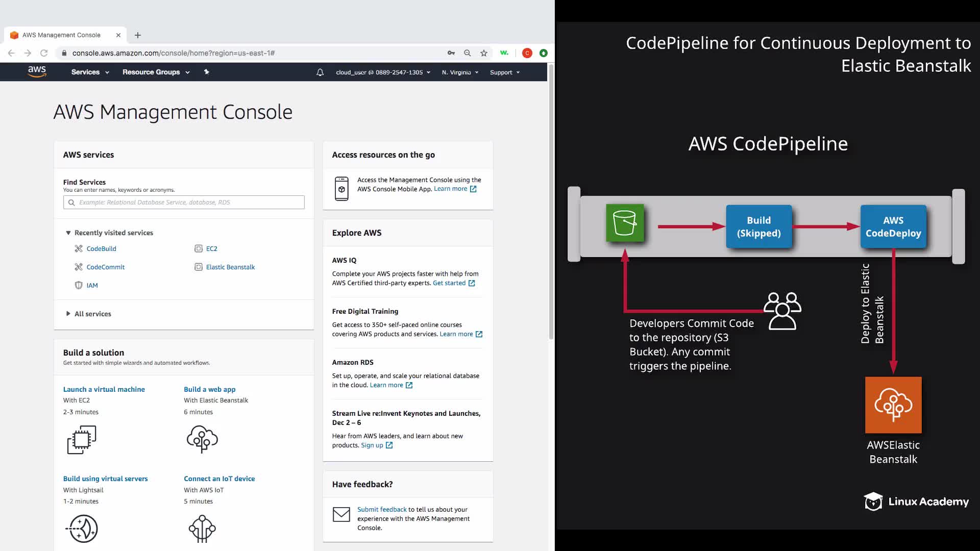980x551 pixels.
Task: Bookmark page with the star icon
Action: click(x=484, y=53)
